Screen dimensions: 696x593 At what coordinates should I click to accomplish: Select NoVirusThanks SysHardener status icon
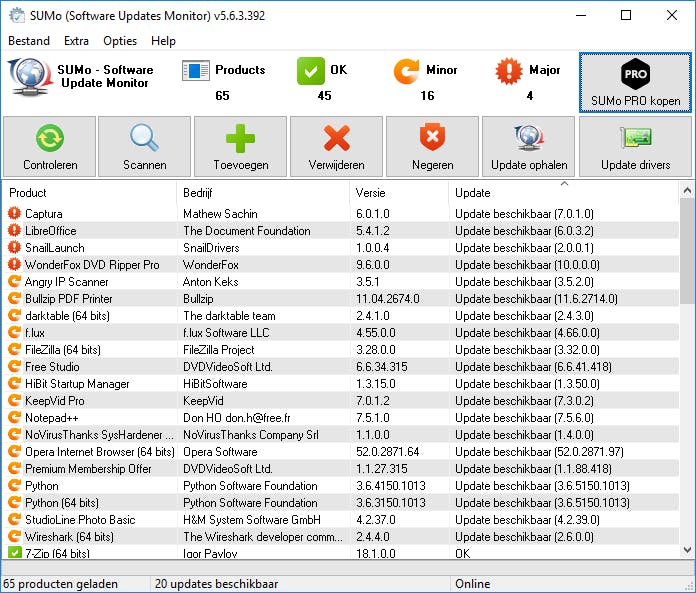click(14, 435)
